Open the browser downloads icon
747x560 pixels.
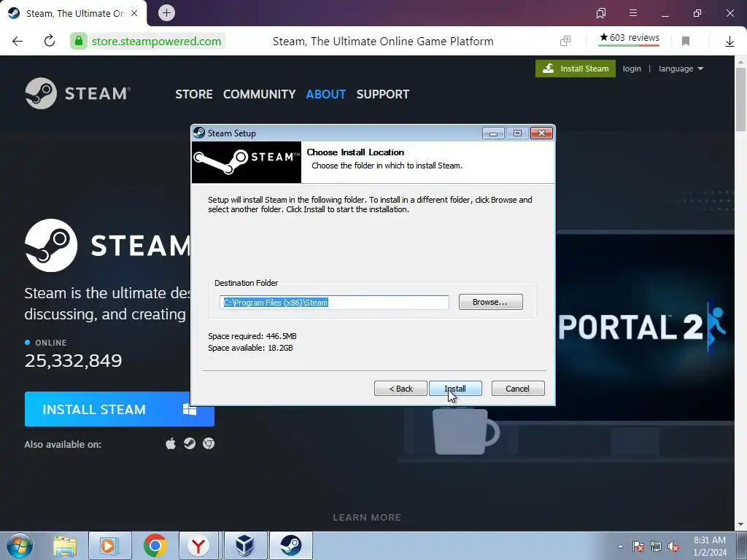[729, 42]
